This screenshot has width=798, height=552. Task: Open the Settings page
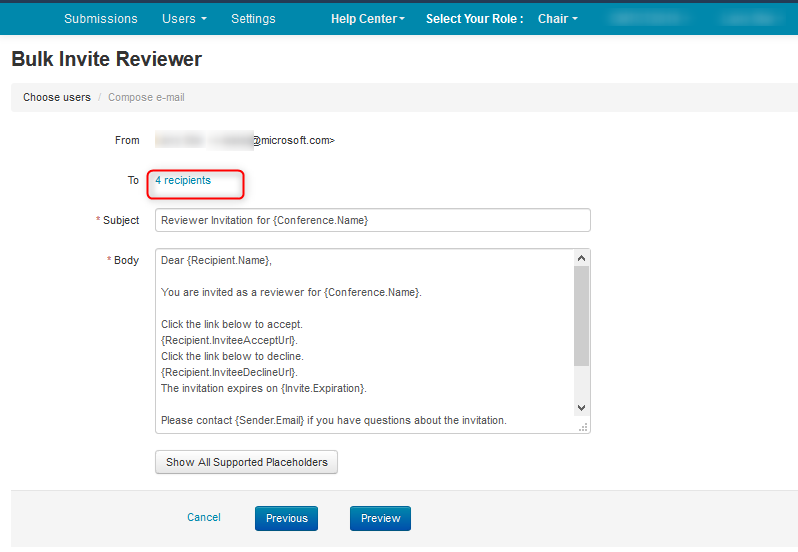coord(253,19)
